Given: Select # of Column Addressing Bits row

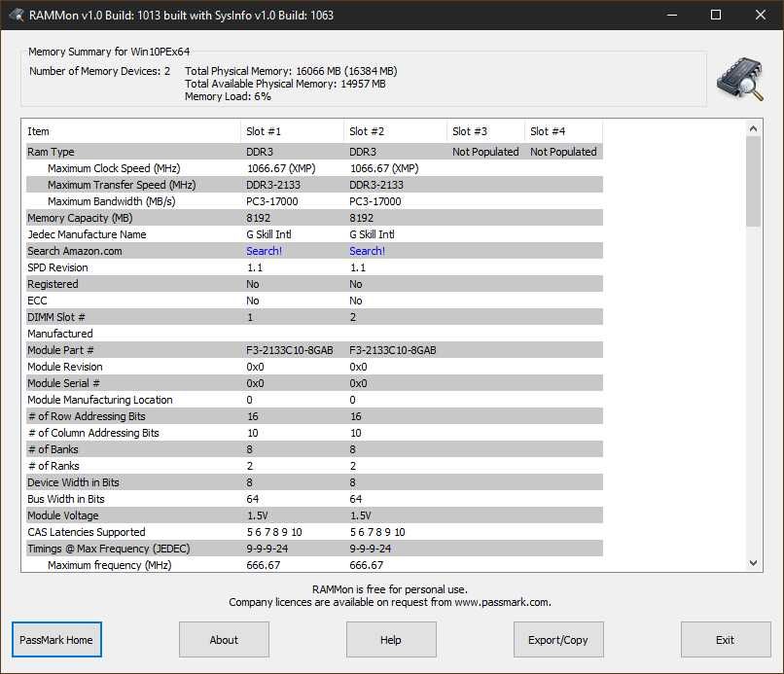Looking at the screenshot, I should [x=314, y=433].
